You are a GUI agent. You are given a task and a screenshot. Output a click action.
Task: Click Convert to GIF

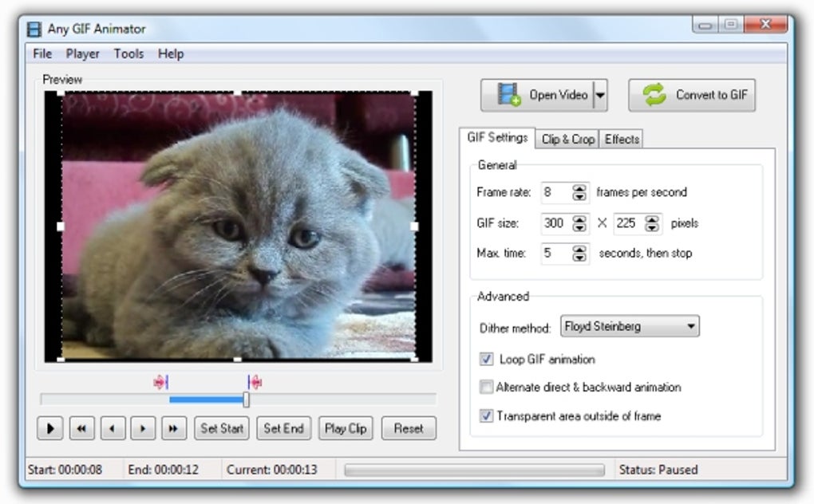tap(691, 95)
